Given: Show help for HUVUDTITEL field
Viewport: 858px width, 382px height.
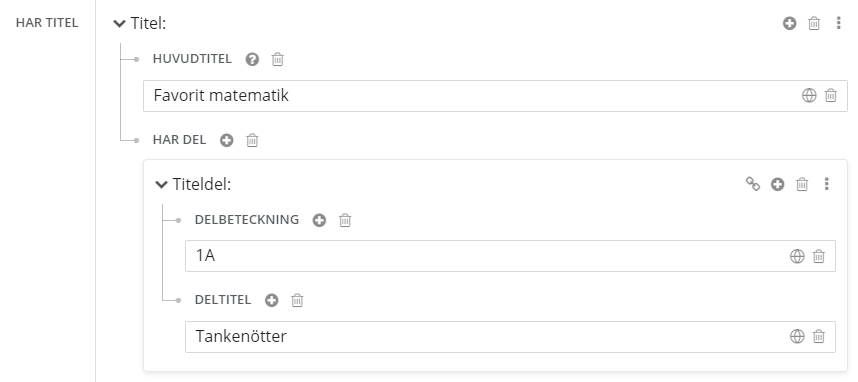Looking at the screenshot, I should click(x=252, y=59).
